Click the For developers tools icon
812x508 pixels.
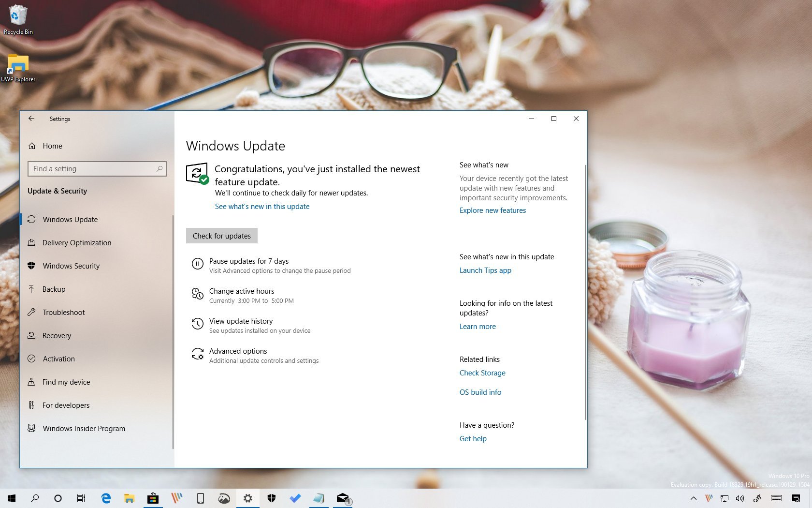coord(31,405)
